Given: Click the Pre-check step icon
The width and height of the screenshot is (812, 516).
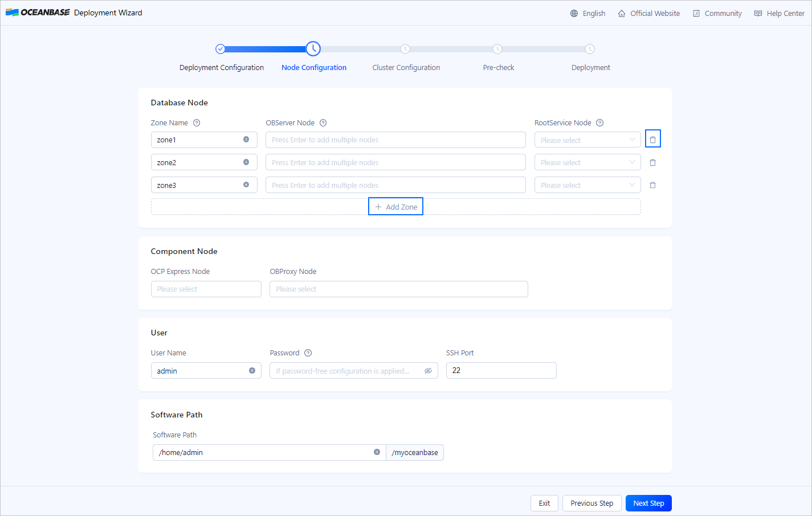Looking at the screenshot, I should [x=497, y=49].
